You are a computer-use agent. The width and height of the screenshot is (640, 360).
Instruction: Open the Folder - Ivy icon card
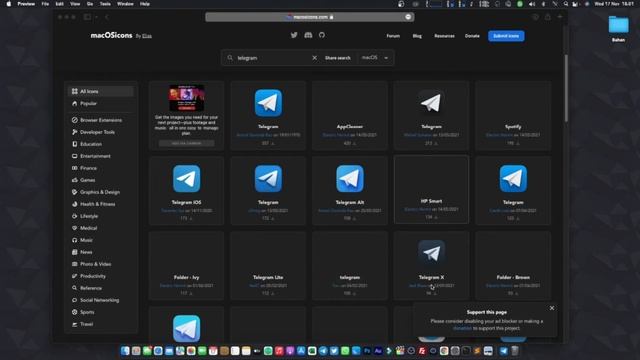(187, 265)
